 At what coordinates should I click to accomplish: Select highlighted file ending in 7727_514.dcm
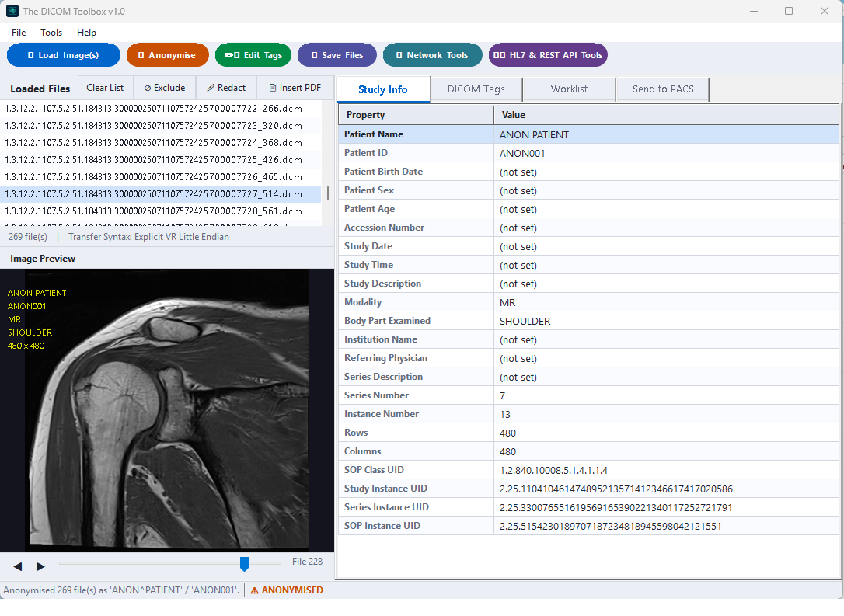tap(160, 193)
